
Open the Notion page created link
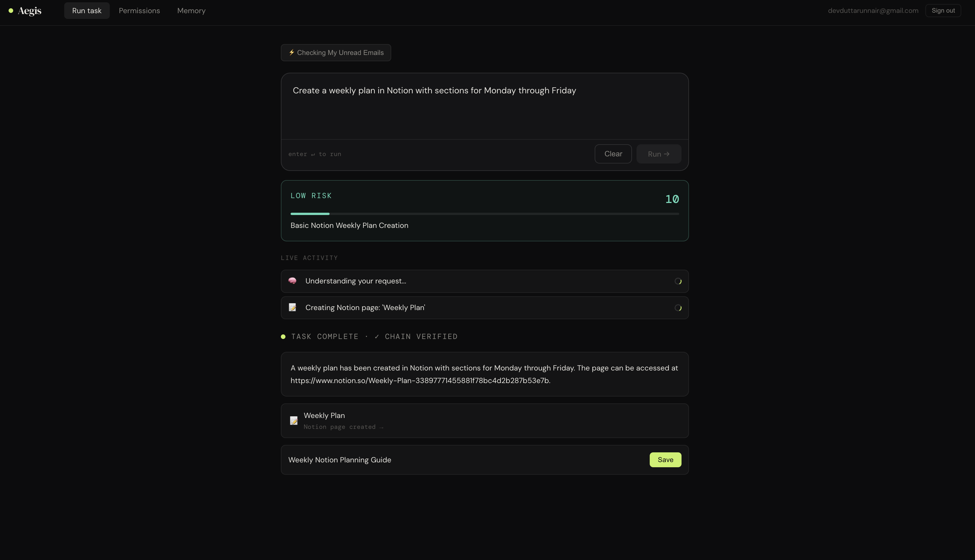[343, 427]
